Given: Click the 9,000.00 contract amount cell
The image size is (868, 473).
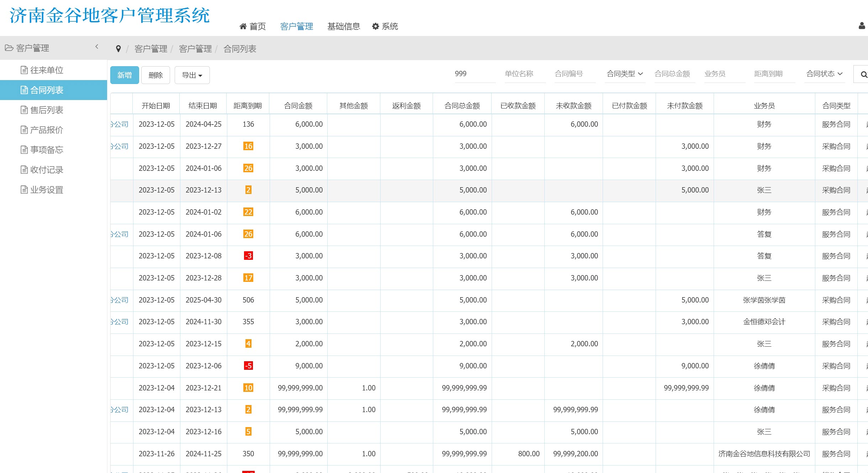Looking at the screenshot, I should click(298, 366).
